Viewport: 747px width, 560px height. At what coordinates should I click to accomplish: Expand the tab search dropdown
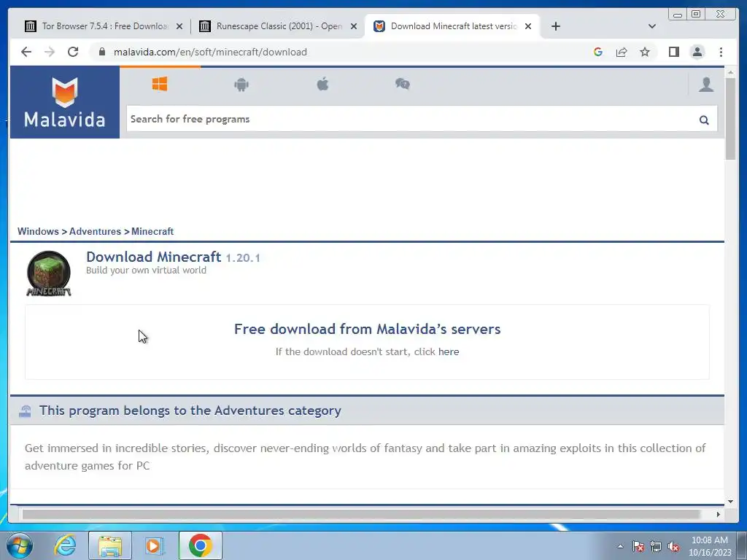click(x=652, y=26)
